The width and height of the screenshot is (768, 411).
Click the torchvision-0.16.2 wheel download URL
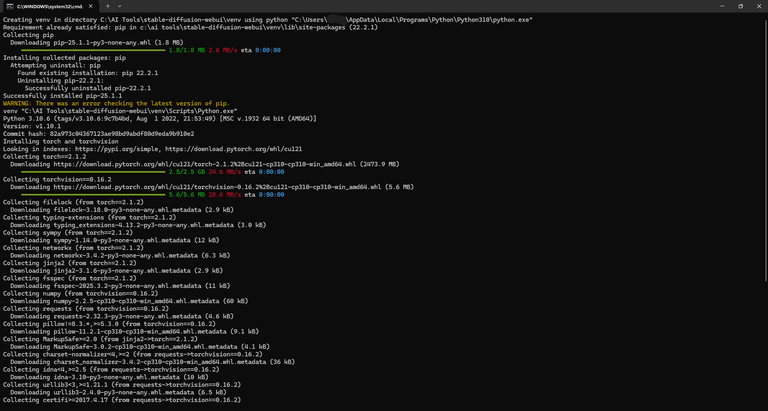click(x=217, y=187)
